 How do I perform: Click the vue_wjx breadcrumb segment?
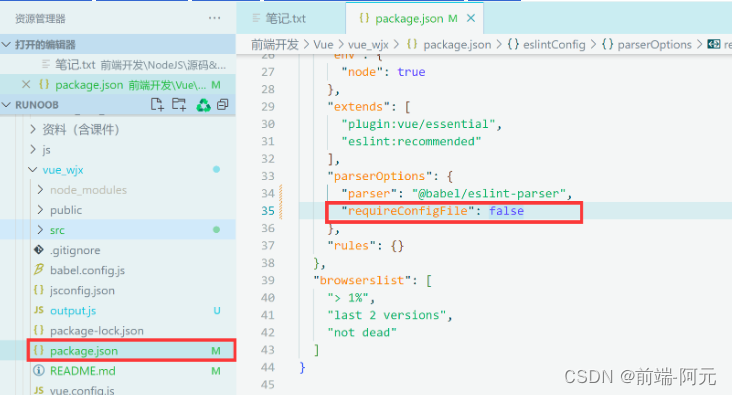click(x=368, y=45)
